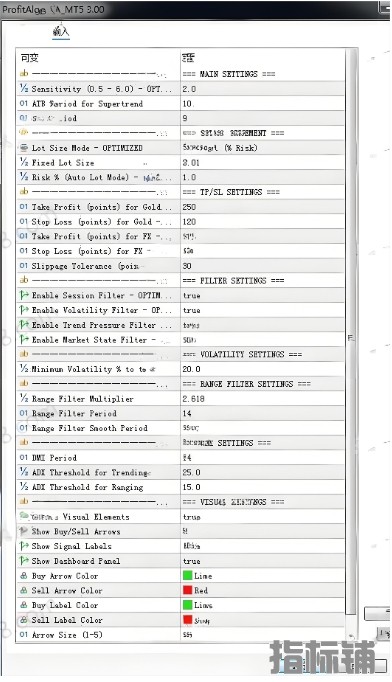This screenshot has width=392, height=682.
Task: Click decimal icon beside ADX Threshold for Ranging
Action: [24, 487]
